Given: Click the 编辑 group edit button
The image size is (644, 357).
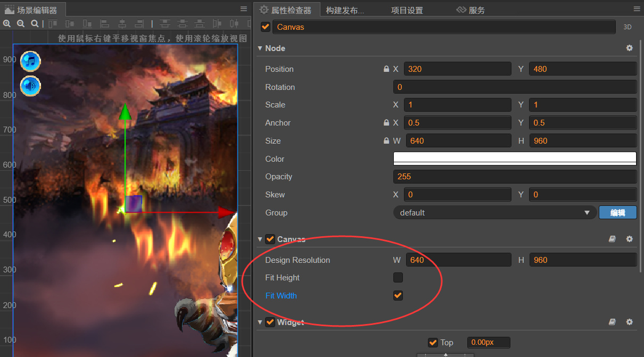Looking at the screenshot, I should (x=618, y=212).
